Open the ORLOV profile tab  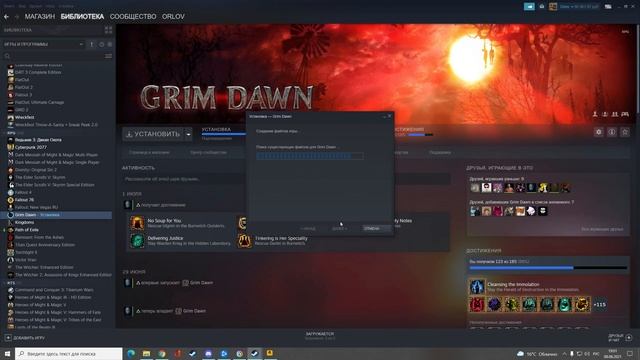173,17
